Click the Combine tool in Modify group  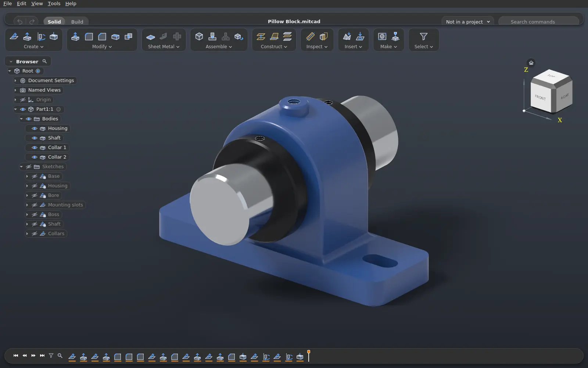[x=129, y=36]
